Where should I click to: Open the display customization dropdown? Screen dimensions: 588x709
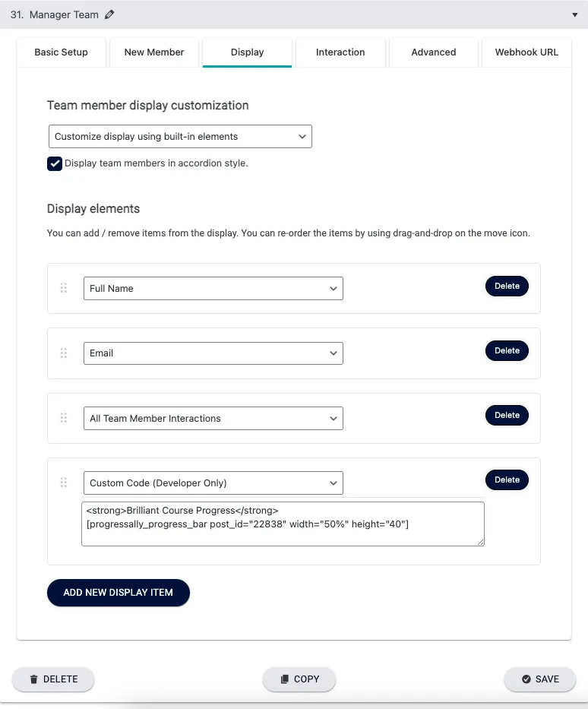(x=181, y=136)
